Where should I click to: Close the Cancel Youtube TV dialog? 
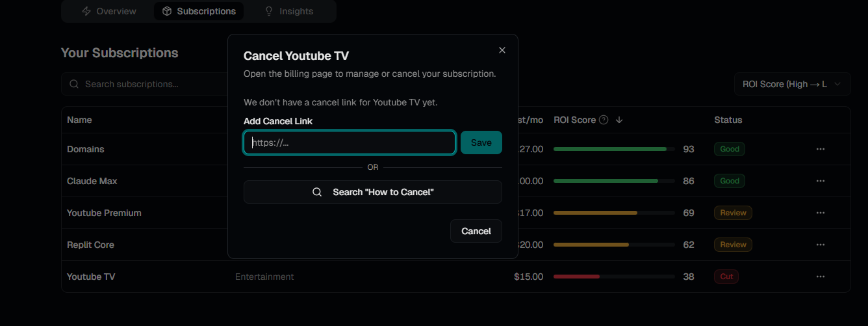[x=502, y=50]
